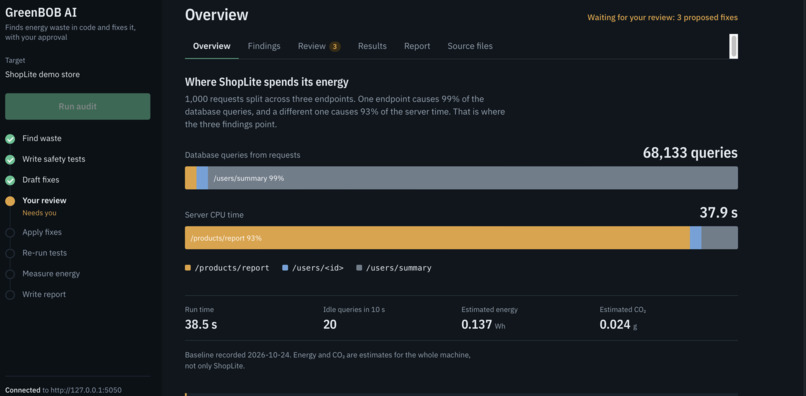Click the Estimated energy value 0.137 Wh
Image resolution: width=806 pixels, height=396 pixels.
click(483, 325)
